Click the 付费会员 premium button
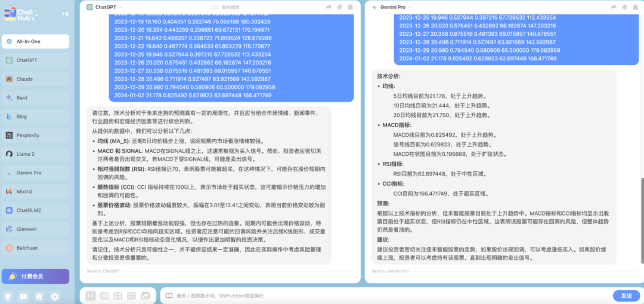This screenshot has width=644, height=304. [35, 277]
